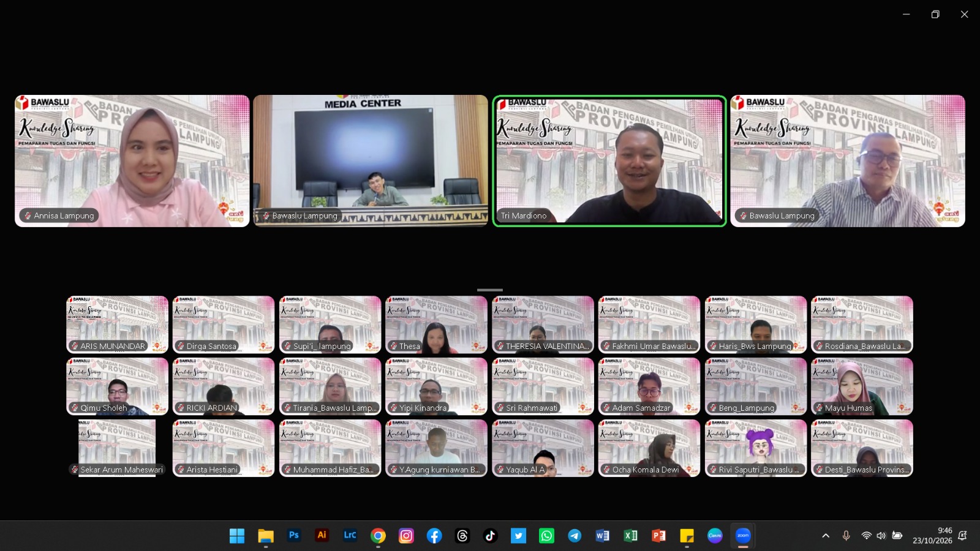Screen dimensions: 980x551
Task: Open the Windows Start menu
Action: pyautogui.click(x=237, y=536)
